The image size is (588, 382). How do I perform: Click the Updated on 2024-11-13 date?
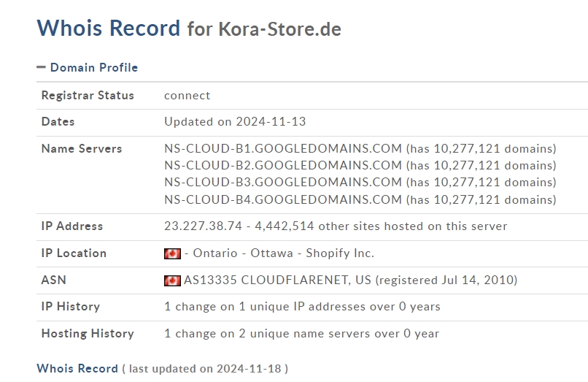point(235,122)
